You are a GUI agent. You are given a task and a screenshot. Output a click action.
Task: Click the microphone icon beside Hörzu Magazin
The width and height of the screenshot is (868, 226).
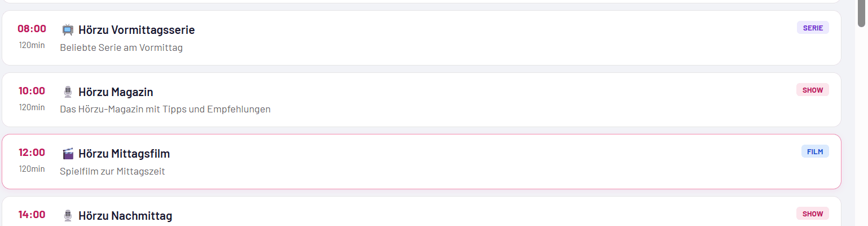[x=68, y=92]
